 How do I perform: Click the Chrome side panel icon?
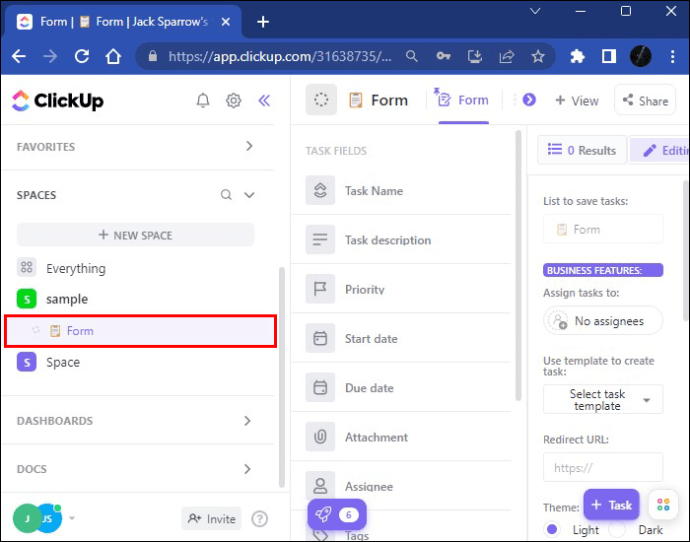point(609,56)
